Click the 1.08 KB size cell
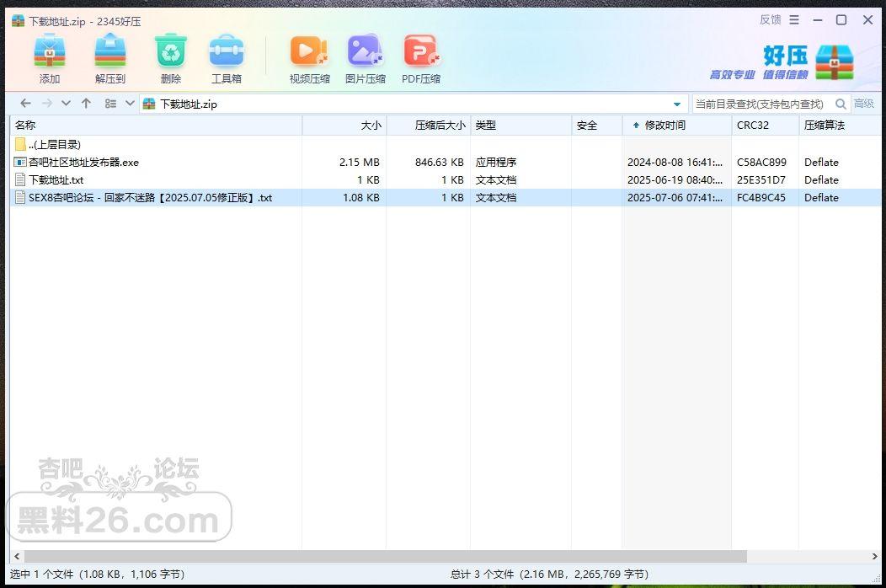This screenshot has height=588, width=886. coord(361,197)
